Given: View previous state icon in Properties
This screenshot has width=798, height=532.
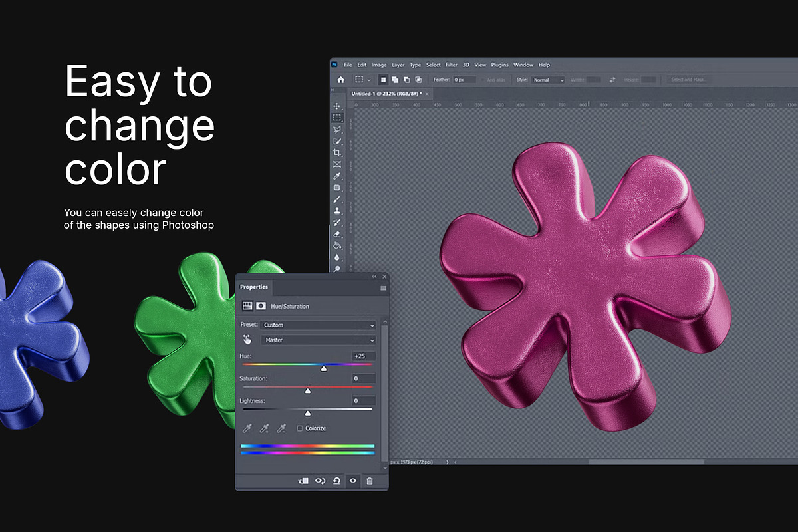Looking at the screenshot, I should pos(320,481).
